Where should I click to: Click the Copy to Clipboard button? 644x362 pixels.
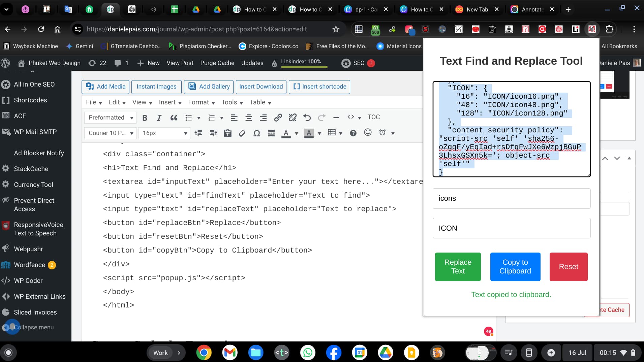point(515,267)
